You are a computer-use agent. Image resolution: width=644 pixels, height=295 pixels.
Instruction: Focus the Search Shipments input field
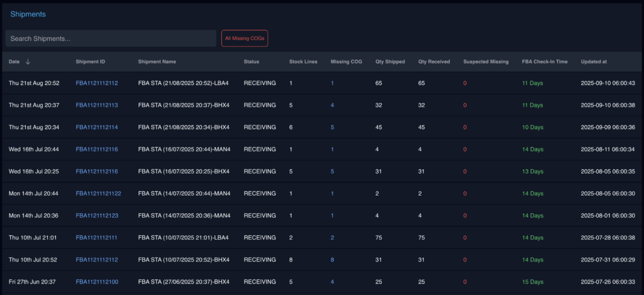pos(111,38)
